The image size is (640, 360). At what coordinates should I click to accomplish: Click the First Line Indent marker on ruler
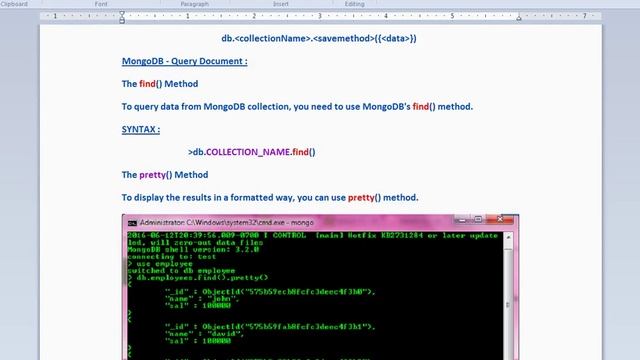click(122, 14)
